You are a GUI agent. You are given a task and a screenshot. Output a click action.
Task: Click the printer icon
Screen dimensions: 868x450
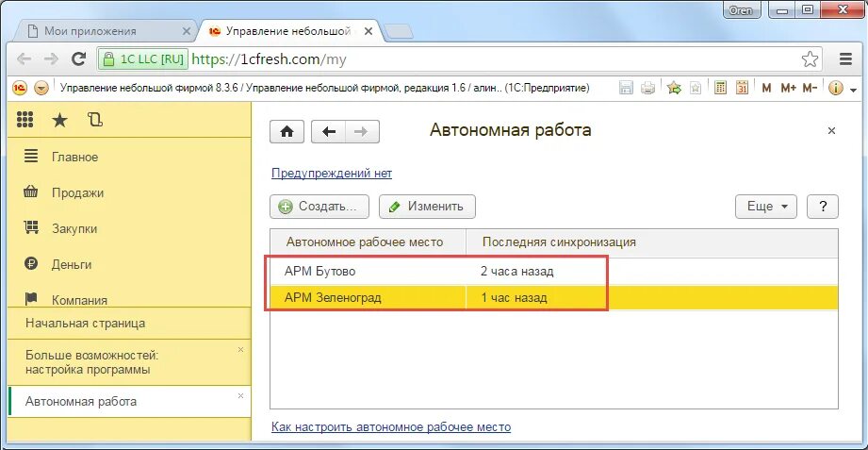tap(647, 88)
